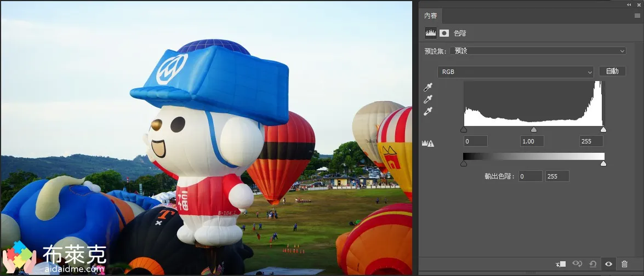The width and height of the screenshot is (644, 276).
Task: Click the shadow input field showing 0
Action: pos(475,141)
